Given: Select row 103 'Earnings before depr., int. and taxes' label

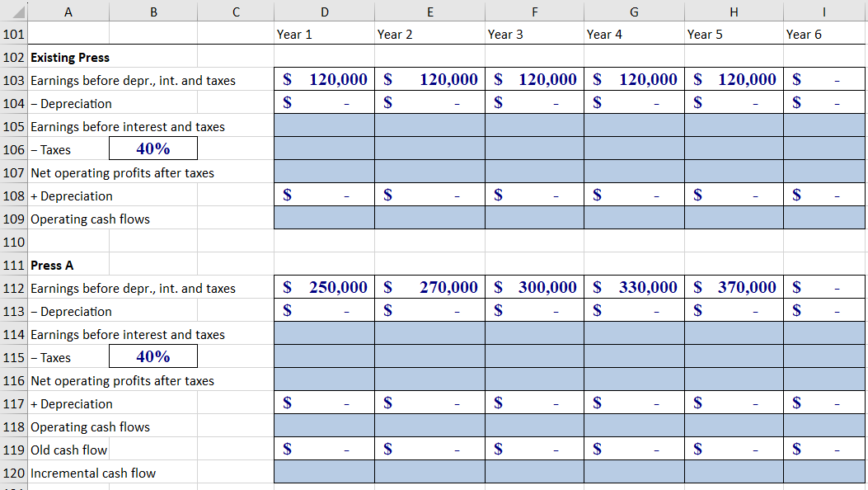Looking at the screenshot, I should pyautogui.click(x=133, y=81).
